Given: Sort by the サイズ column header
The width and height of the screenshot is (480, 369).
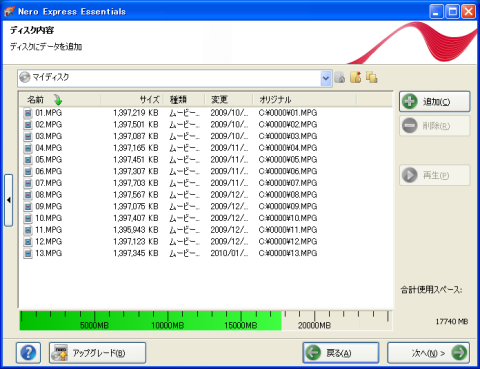Looking at the screenshot, I should 132,99.
